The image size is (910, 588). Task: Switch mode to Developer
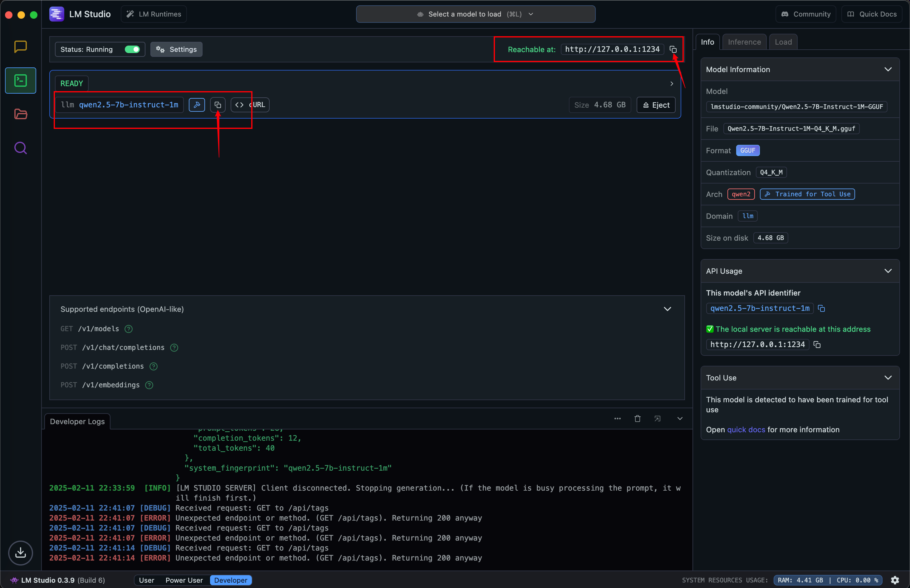231,580
